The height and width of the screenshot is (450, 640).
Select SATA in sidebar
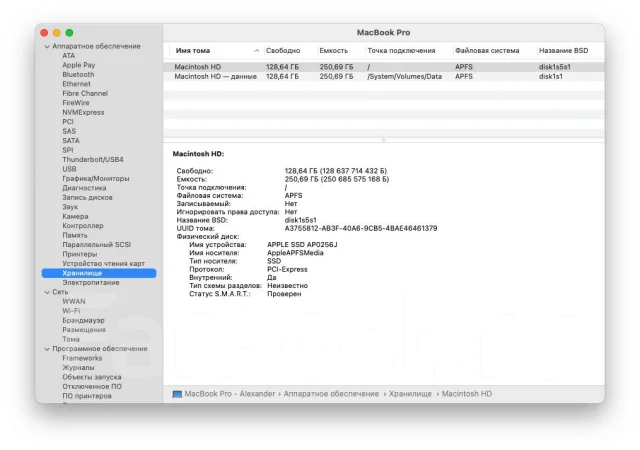coord(71,140)
